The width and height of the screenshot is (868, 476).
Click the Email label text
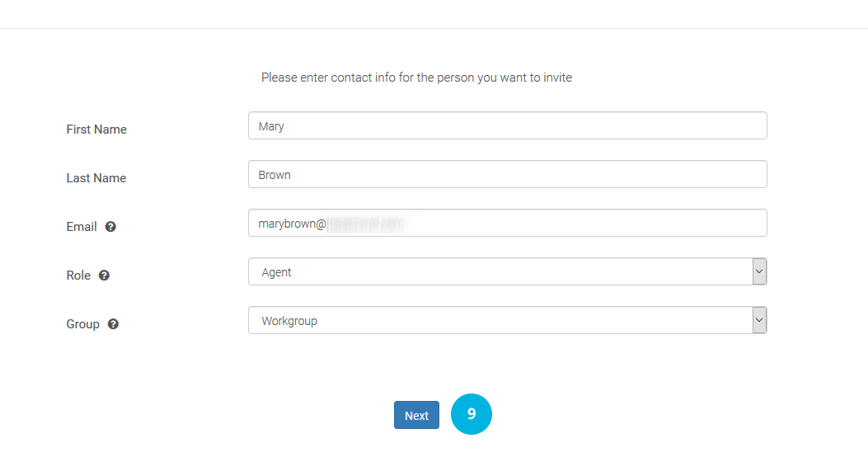click(82, 227)
